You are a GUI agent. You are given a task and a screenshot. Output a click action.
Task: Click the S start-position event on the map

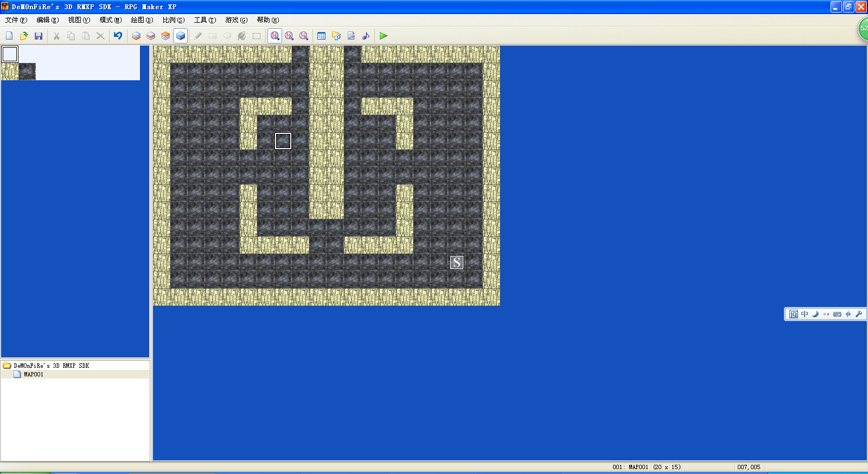click(457, 262)
